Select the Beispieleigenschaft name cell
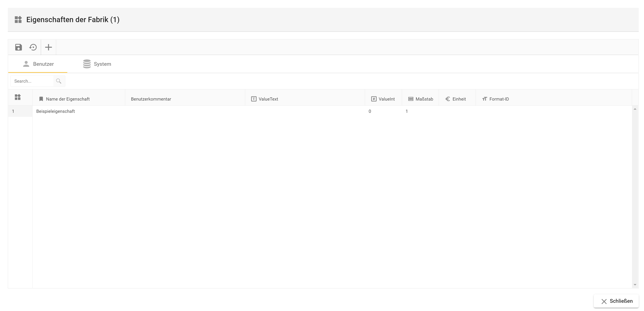Viewport: 644px width, 311px height. 55,111
